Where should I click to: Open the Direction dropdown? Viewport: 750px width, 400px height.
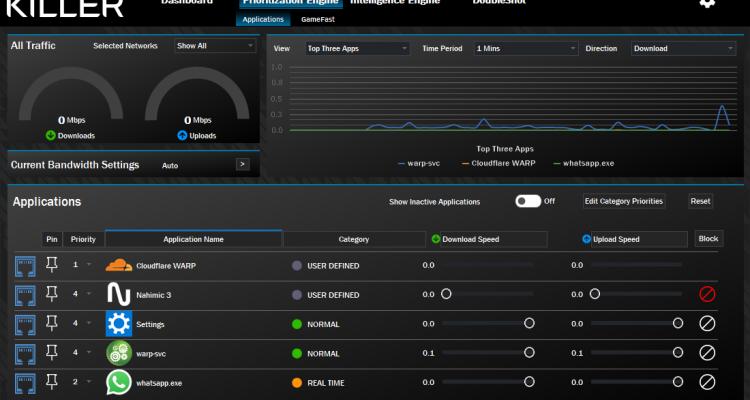pos(683,48)
